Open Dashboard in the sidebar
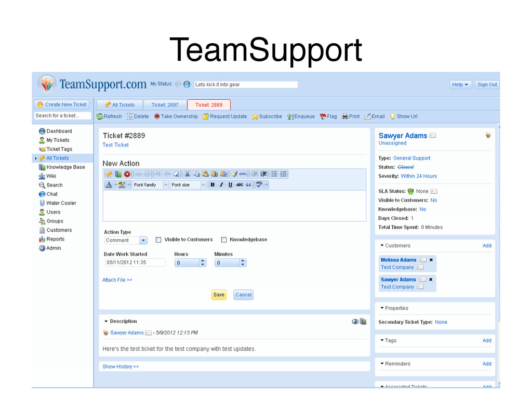This screenshot has width=532, height=399. 59,131
